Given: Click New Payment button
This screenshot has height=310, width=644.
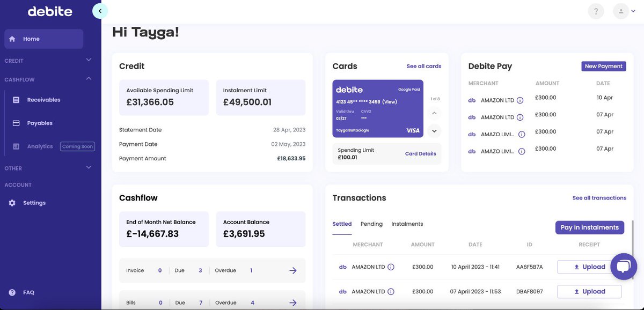Looking at the screenshot, I should tap(604, 67).
